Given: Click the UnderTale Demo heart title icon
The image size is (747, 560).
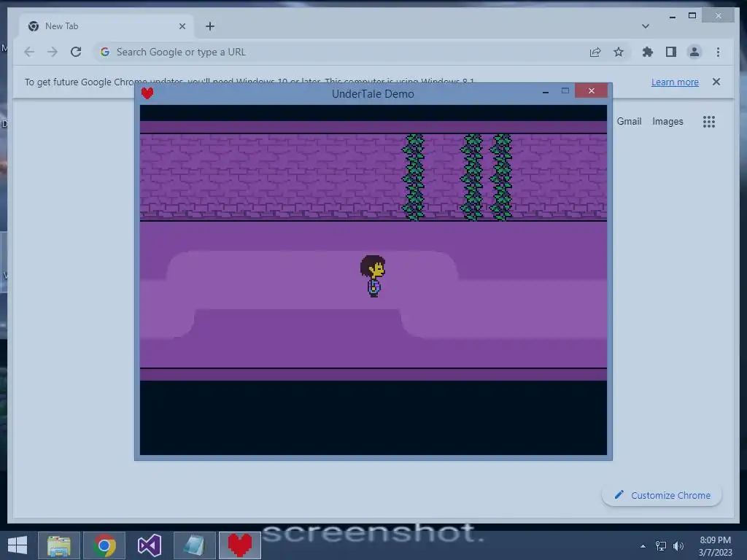Looking at the screenshot, I should click(147, 93).
